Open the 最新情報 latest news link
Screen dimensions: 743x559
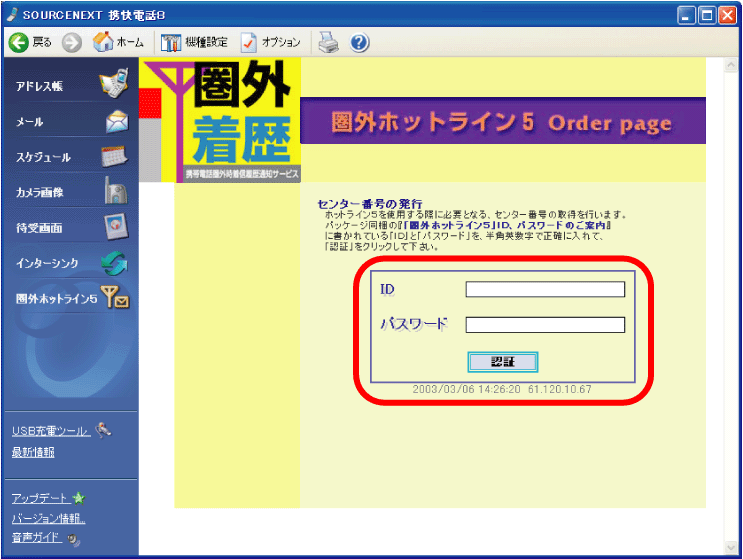tap(33, 452)
